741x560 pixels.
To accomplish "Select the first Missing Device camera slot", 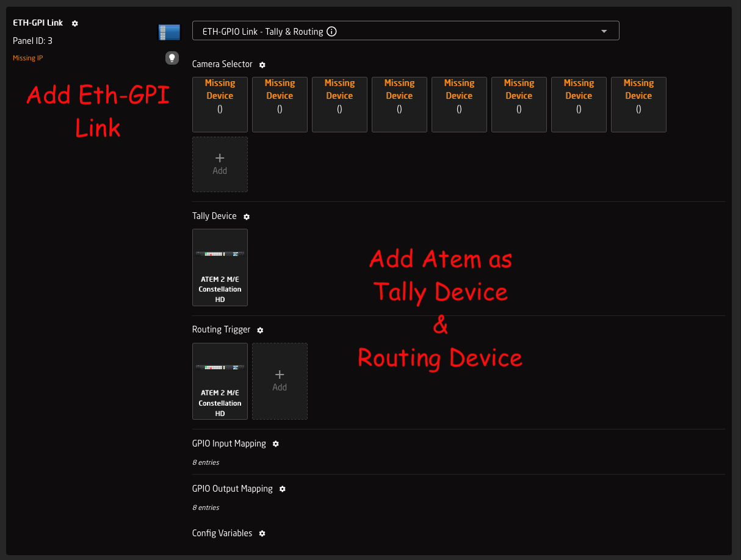I will [x=220, y=104].
